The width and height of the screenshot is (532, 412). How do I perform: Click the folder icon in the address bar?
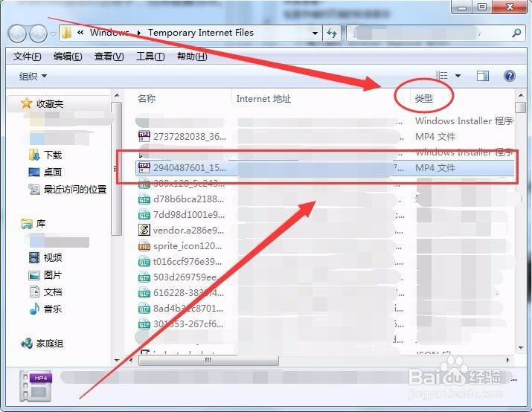tap(67, 33)
